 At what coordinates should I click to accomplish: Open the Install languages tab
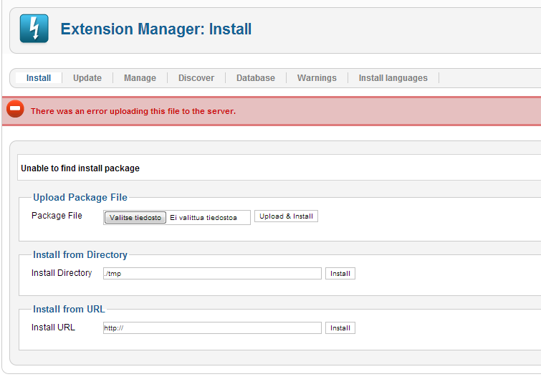pyautogui.click(x=393, y=78)
